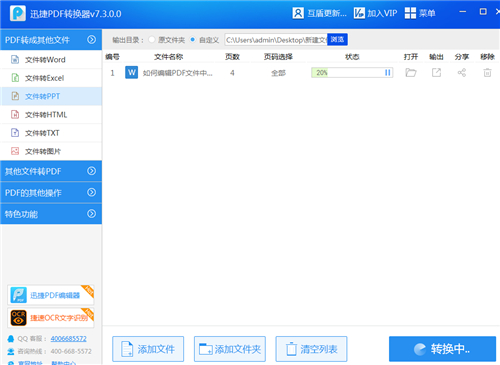Click the page count 4 cell
This screenshot has width=500, height=365.
click(x=232, y=73)
